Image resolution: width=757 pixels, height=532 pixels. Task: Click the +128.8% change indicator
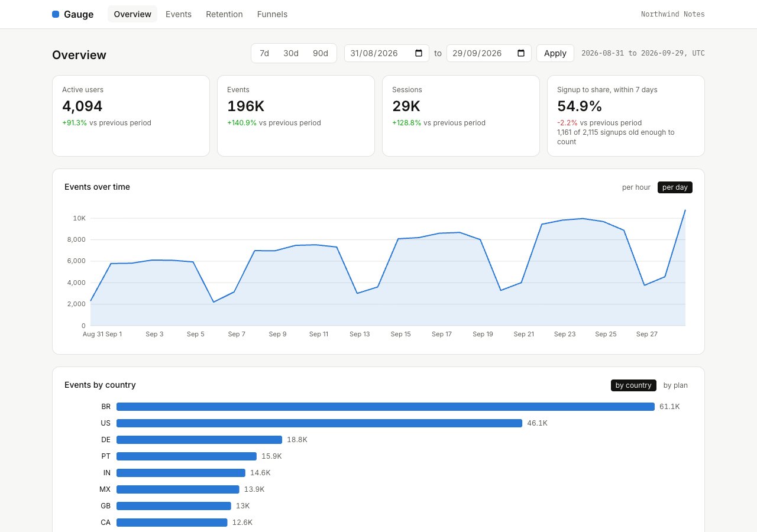coord(407,123)
